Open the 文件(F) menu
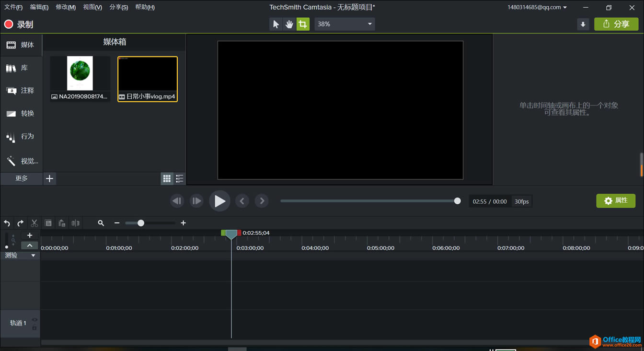 (13, 7)
